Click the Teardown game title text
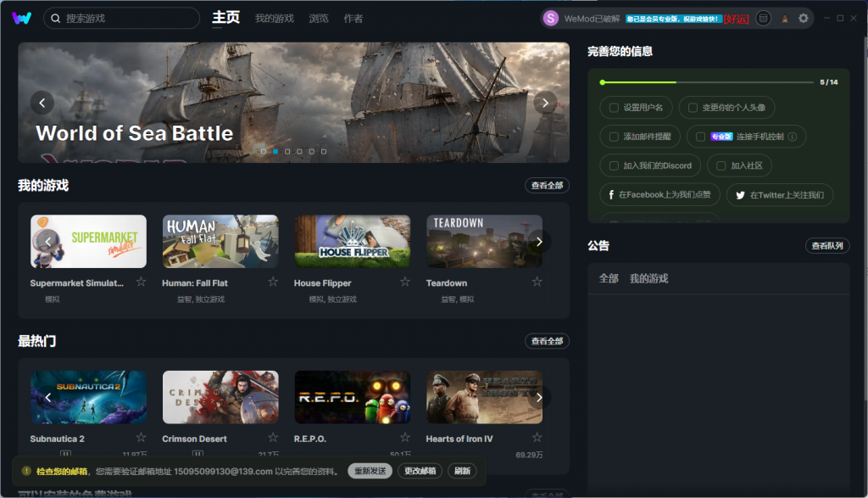This screenshot has width=868, height=498. pyautogui.click(x=447, y=283)
